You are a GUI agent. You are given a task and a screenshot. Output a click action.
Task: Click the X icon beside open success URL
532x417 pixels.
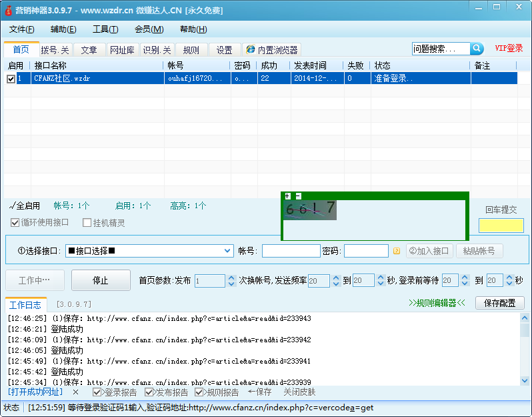pyautogui.click(x=75, y=392)
